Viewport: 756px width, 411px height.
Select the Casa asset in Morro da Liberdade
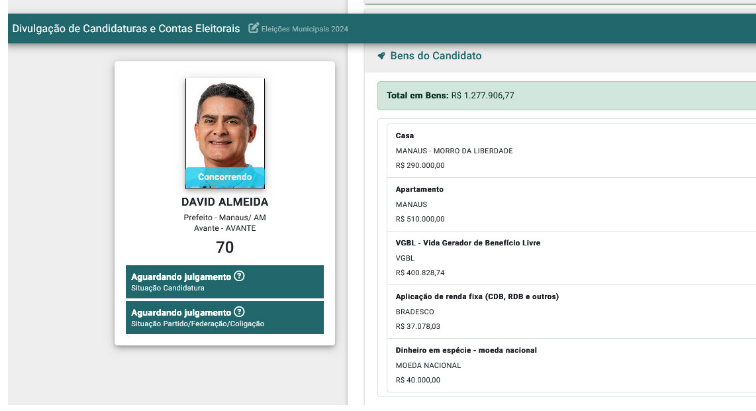[565, 150]
